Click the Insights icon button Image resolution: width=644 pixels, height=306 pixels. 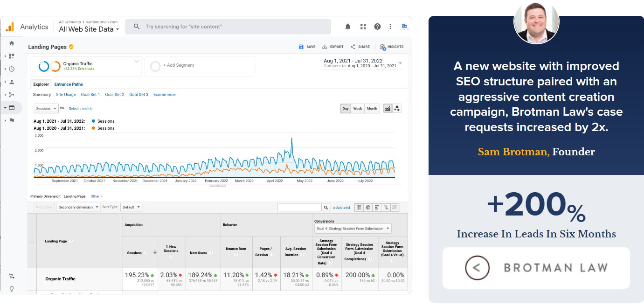392,47
